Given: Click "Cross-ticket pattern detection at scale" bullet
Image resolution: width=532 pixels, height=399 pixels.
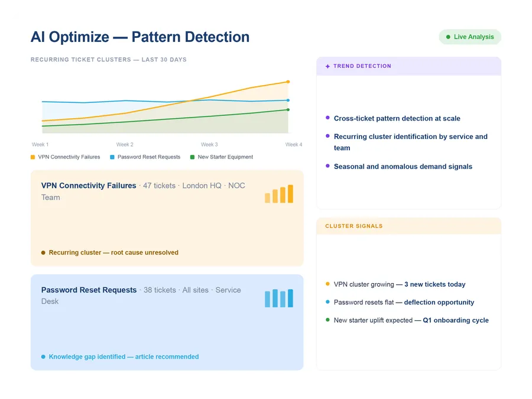Looking at the screenshot, I should [x=397, y=118].
